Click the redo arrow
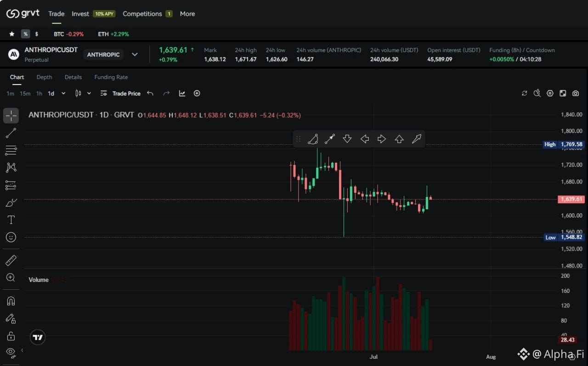 tap(166, 93)
